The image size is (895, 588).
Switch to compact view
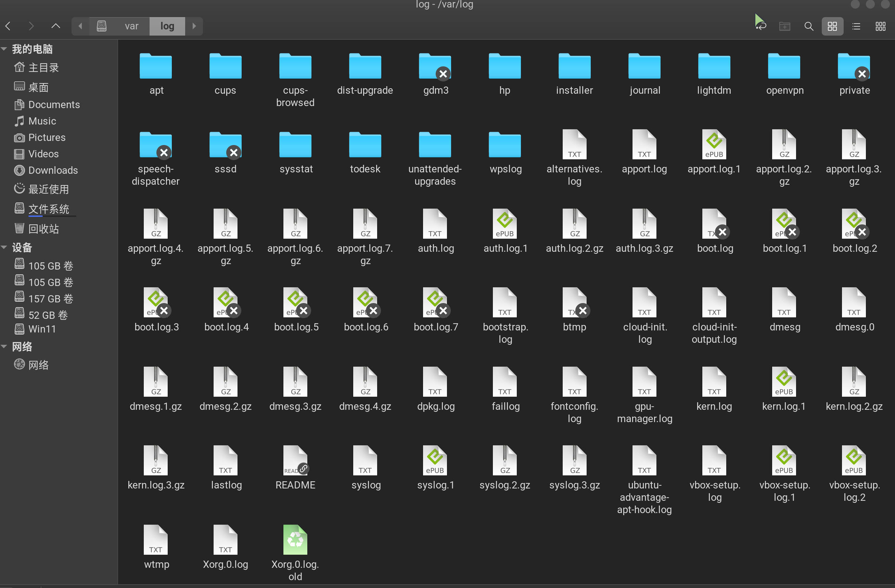point(880,26)
